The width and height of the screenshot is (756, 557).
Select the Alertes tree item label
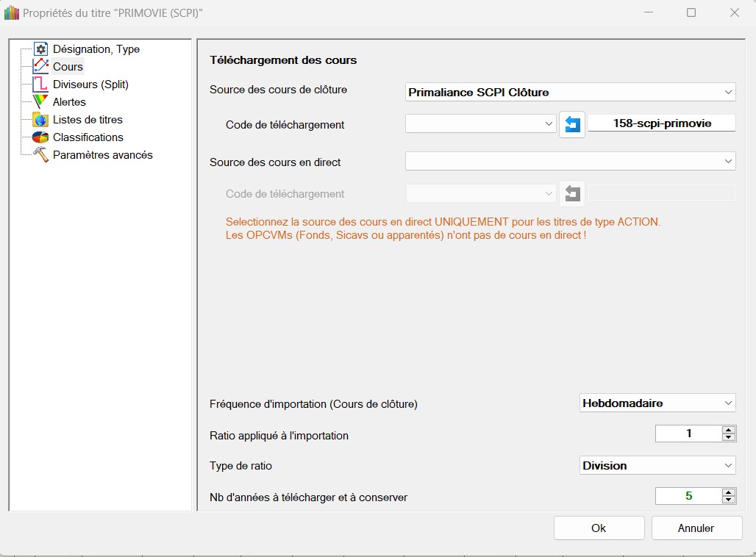69,102
